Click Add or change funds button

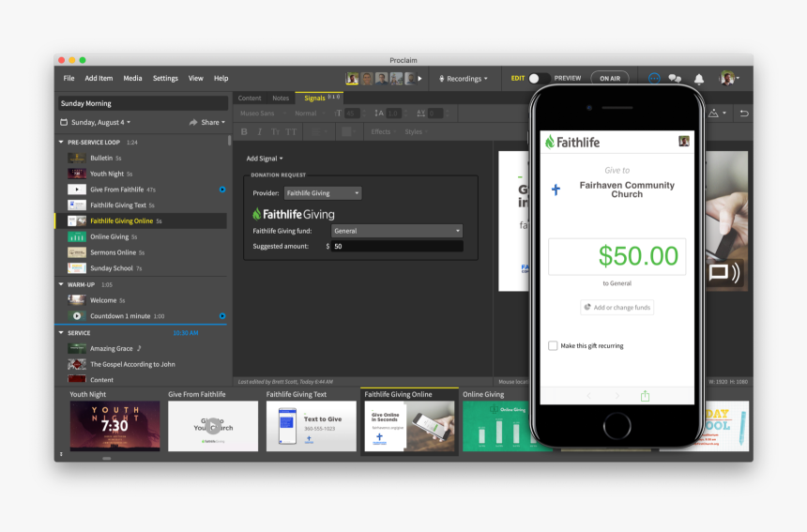617,307
